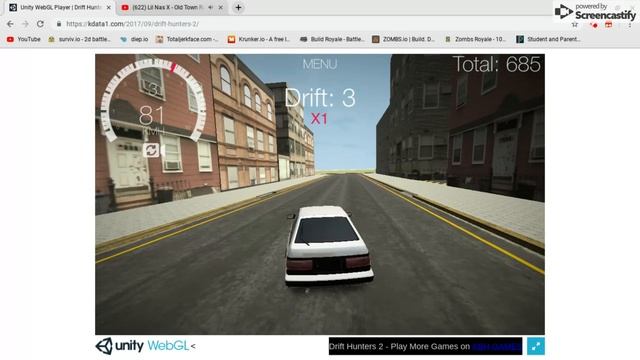Click the speedometer gauge showing 81
Screen dimensions: 640x360
[153, 100]
